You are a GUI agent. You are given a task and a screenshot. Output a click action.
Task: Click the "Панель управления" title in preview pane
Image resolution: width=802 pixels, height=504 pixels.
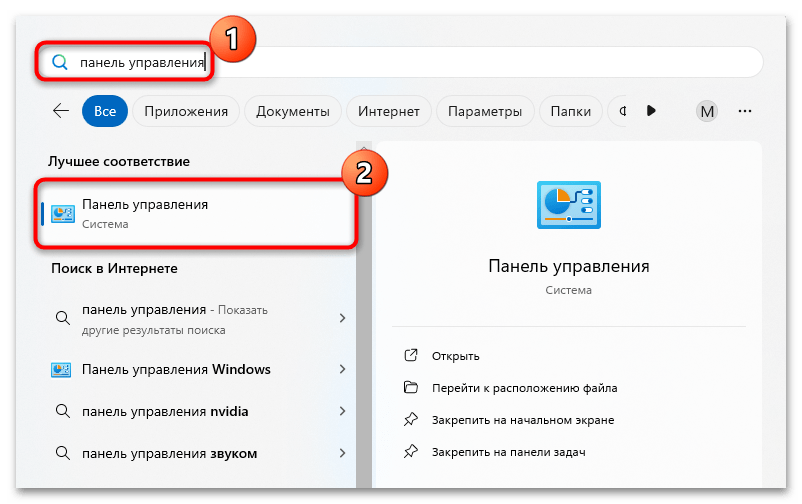click(569, 267)
